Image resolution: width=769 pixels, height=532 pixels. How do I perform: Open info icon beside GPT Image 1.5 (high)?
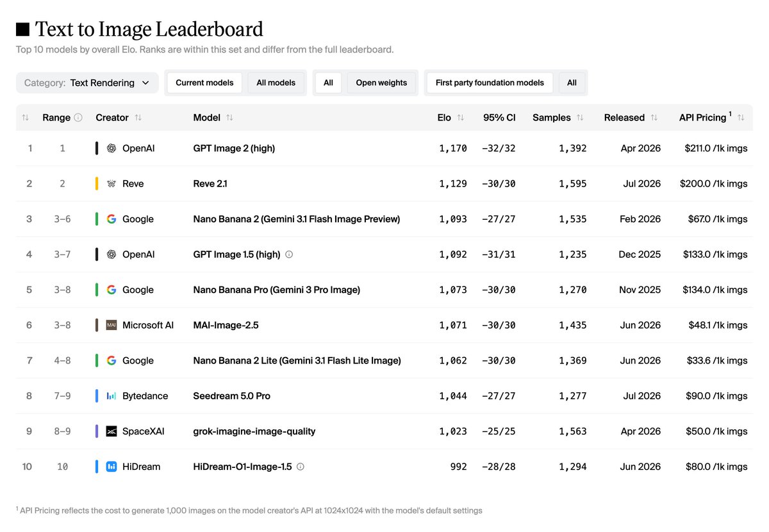[289, 254]
